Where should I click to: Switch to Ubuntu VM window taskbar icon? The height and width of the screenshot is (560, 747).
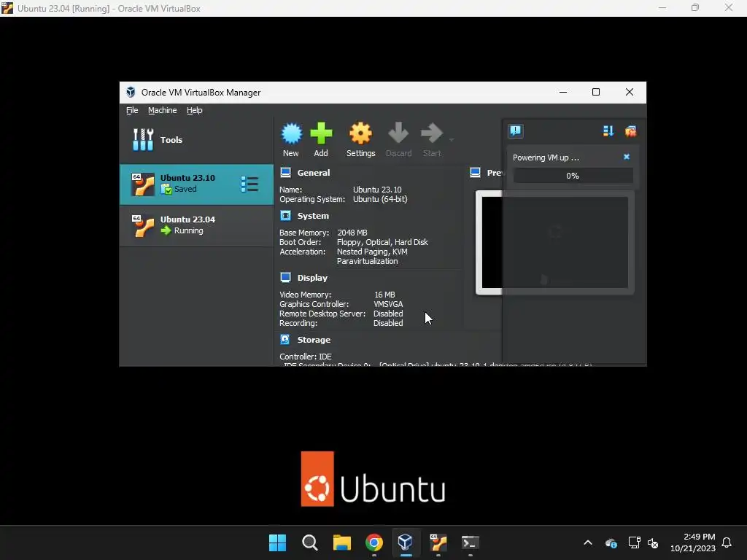click(438, 542)
